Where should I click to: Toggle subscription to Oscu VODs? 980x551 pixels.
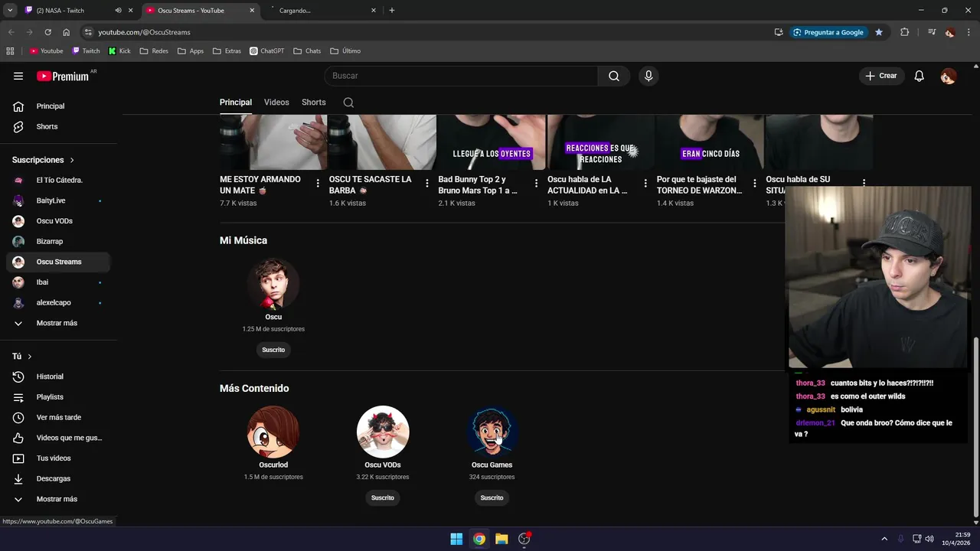tap(383, 497)
